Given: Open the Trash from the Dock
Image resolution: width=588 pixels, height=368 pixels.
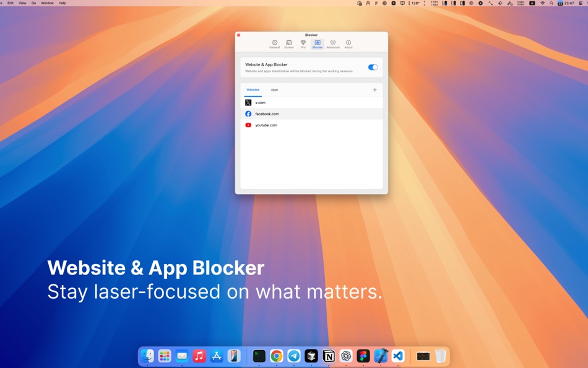Looking at the screenshot, I should (441, 356).
